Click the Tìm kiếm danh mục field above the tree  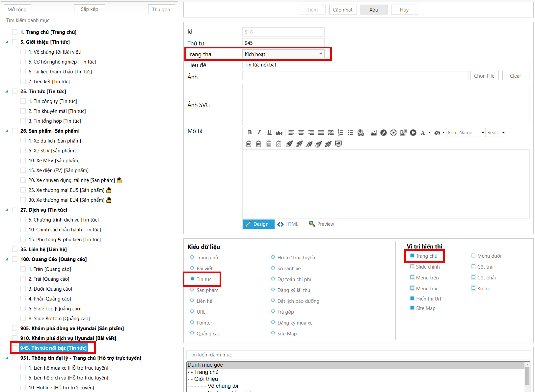pos(90,20)
